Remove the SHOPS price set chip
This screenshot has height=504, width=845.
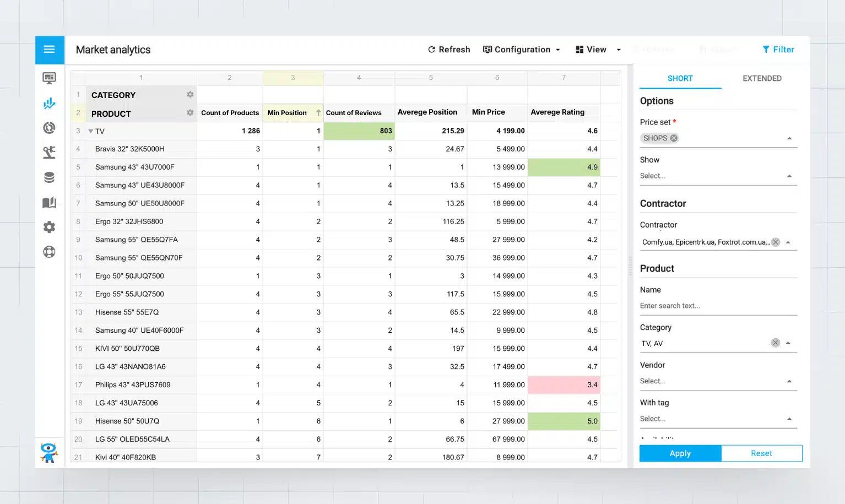674,138
